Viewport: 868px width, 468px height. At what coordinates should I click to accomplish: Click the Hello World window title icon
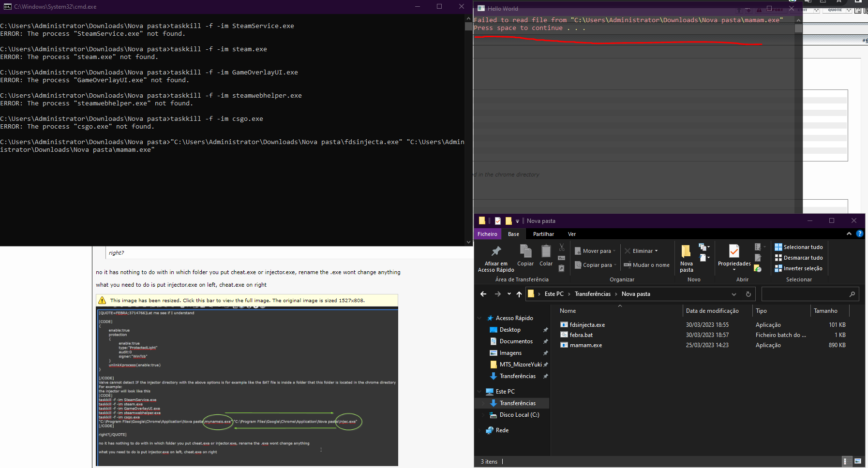click(x=481, y=8)
